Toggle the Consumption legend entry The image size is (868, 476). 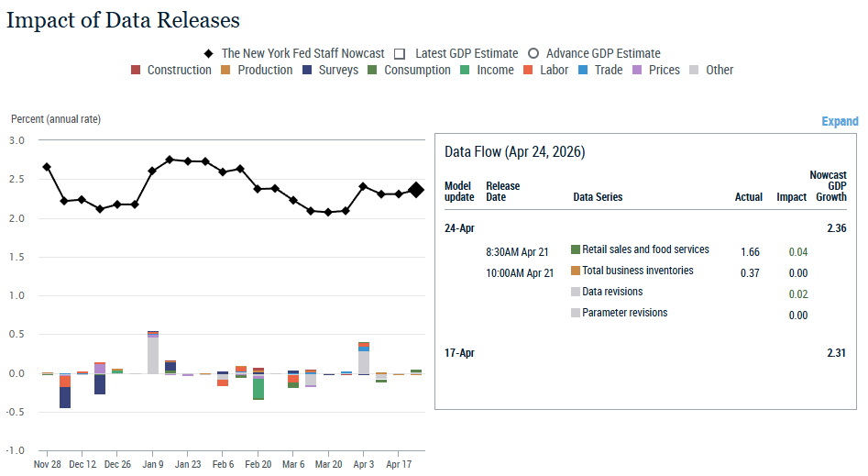[x=373, y=71]
